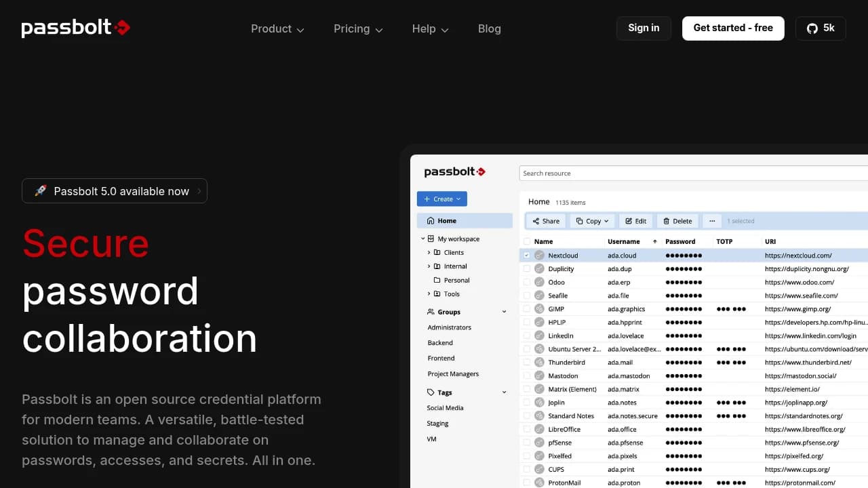
Task: Open the Create dropdown button
Action: (442, 199)
